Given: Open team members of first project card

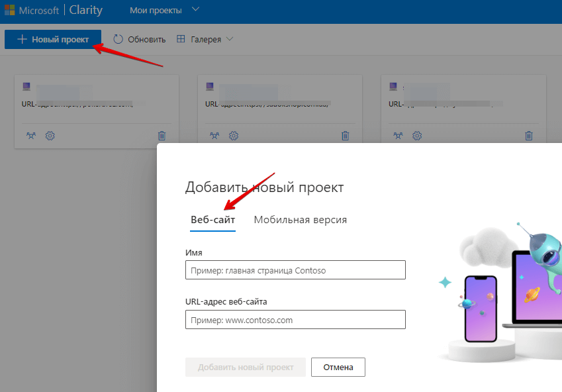Looking at the screenshot, I should [x=31, y=136].
